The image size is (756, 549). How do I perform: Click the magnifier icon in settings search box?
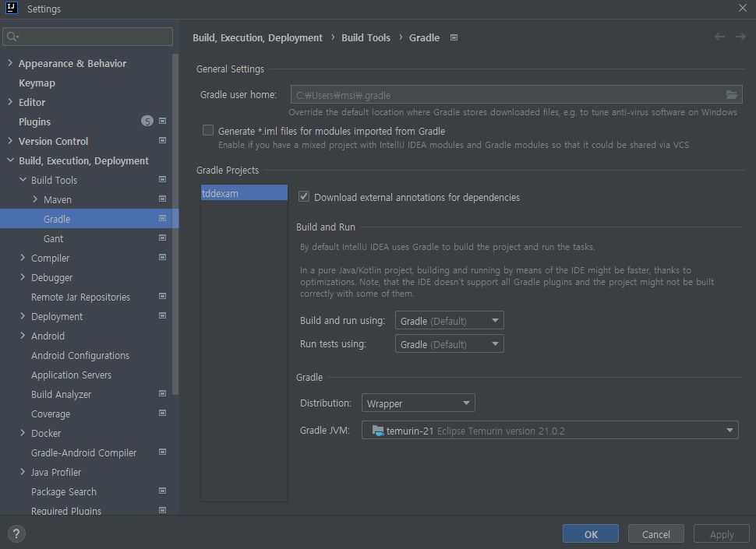[x=10, y=36]
